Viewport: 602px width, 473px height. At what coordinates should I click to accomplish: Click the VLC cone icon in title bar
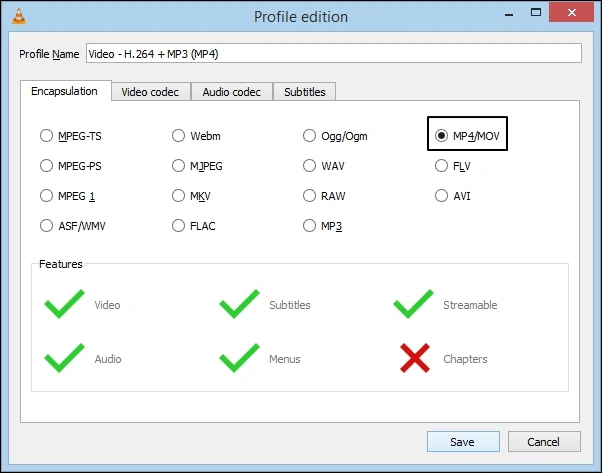click(x=19, y=16)
